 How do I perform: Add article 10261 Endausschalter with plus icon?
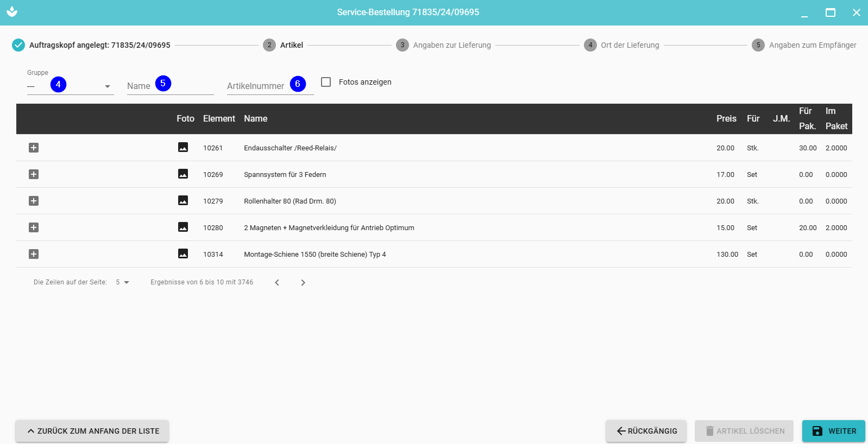click(x=34, y=148)
